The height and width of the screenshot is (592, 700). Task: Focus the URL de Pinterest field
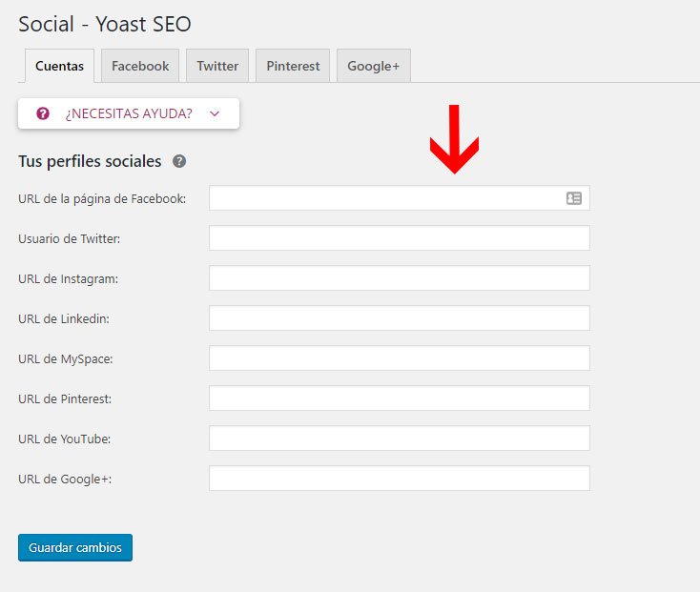pyautogui.click(x=399, y=398)
